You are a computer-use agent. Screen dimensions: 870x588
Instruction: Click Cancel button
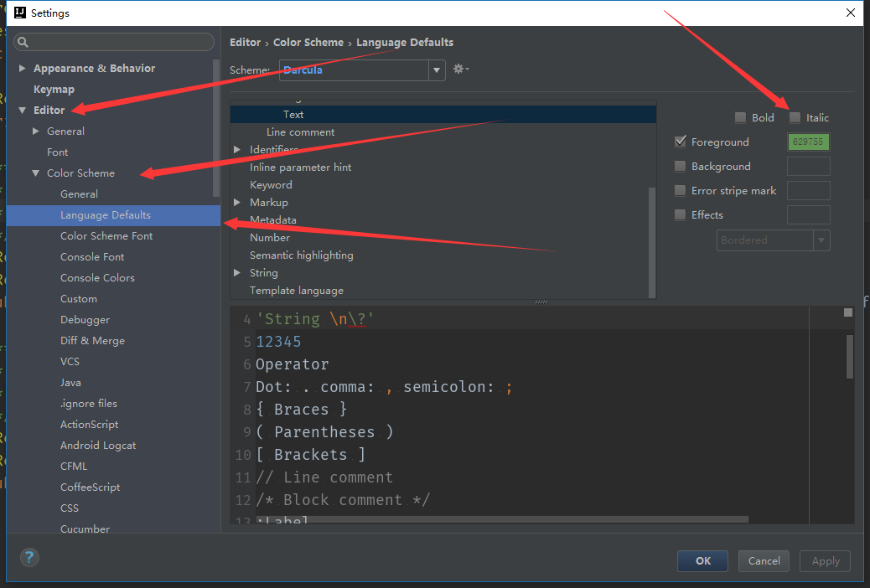click(764, 561)
